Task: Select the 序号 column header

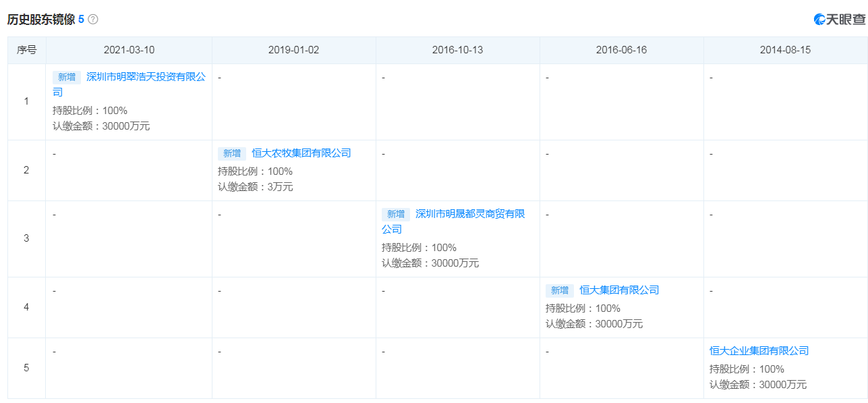Action: [x=27, y=50]
